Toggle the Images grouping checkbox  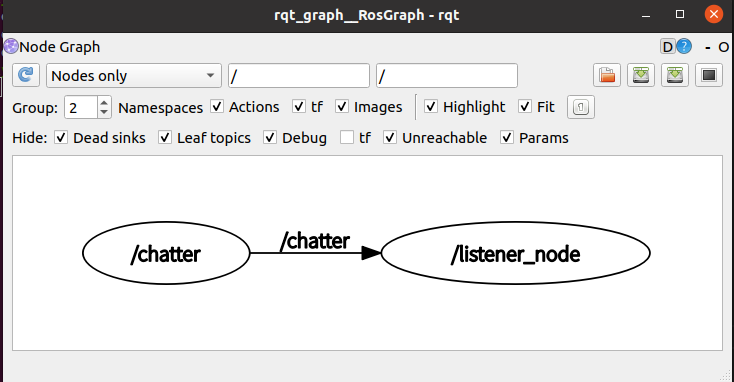pos(342,107)
